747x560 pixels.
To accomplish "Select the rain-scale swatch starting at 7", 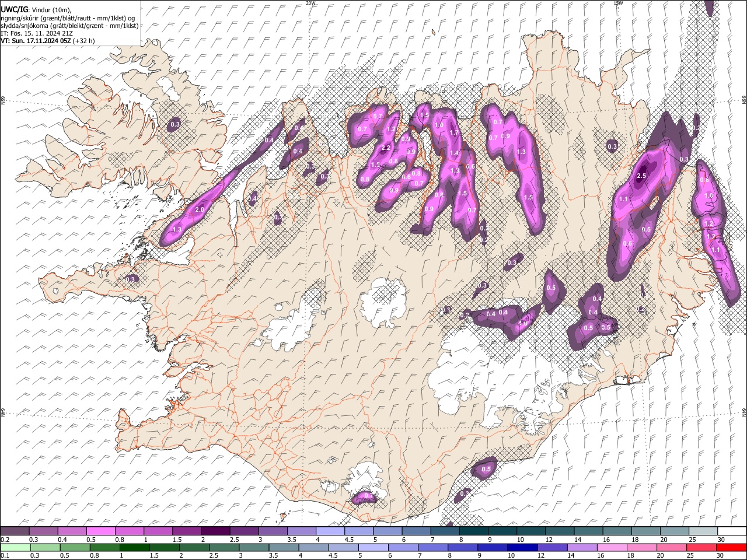I will pos(432,547).
